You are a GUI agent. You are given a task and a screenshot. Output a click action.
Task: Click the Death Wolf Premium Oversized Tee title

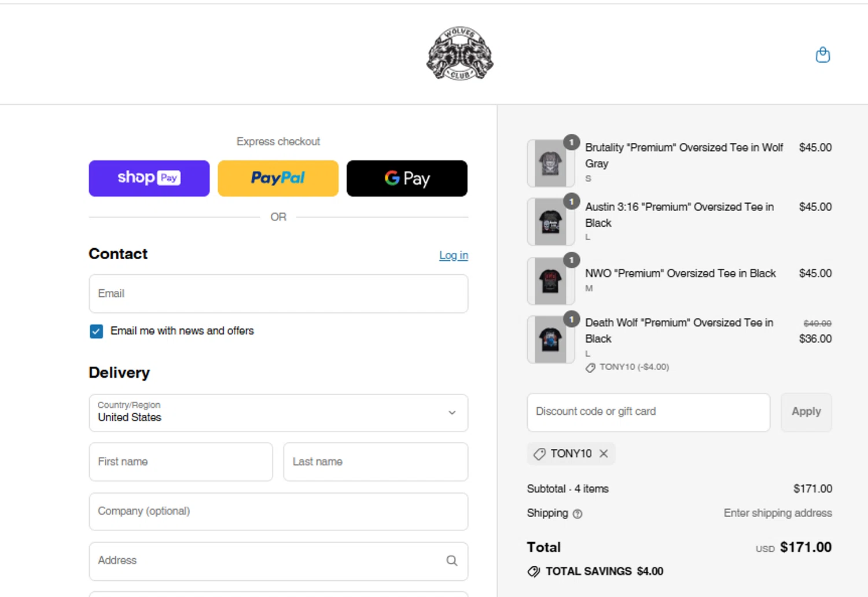(x=679, y=330)
